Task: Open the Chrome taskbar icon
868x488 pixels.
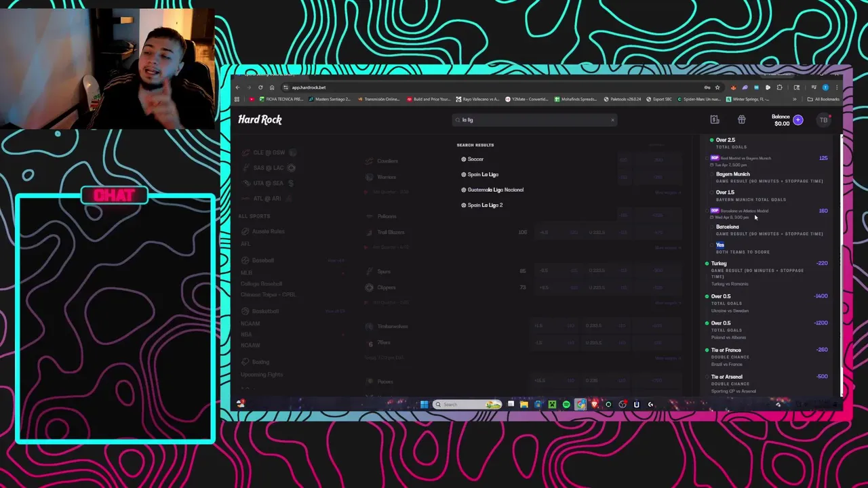Action: [x=580, y=405]
